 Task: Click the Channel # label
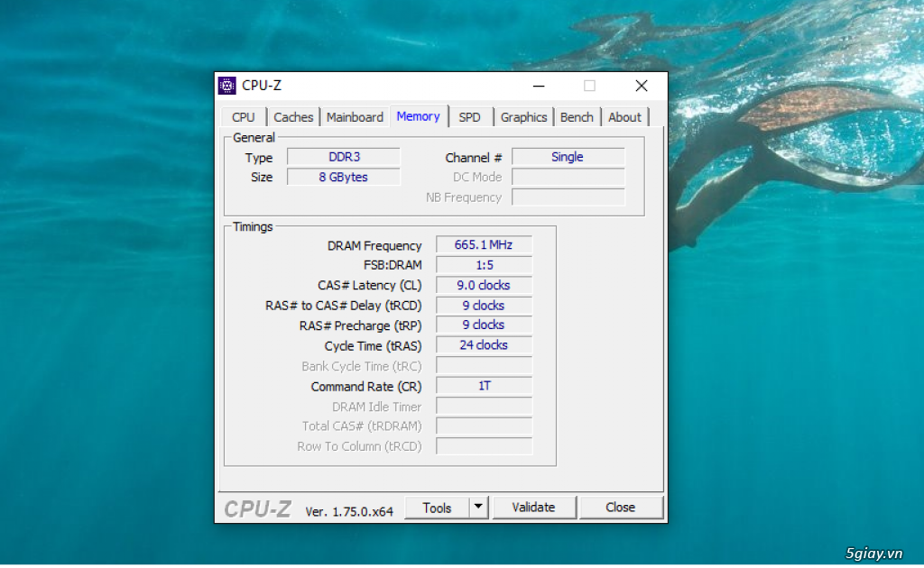[473, 158]
